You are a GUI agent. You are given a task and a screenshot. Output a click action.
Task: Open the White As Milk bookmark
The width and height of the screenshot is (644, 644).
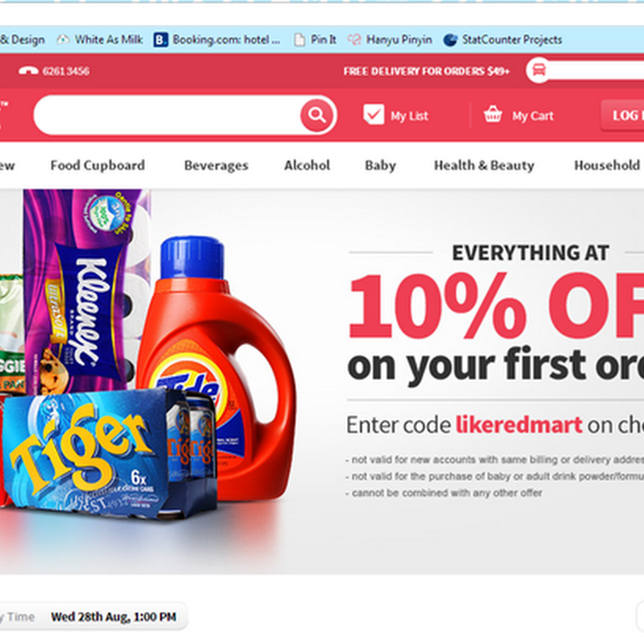click(x=100, y=39)
